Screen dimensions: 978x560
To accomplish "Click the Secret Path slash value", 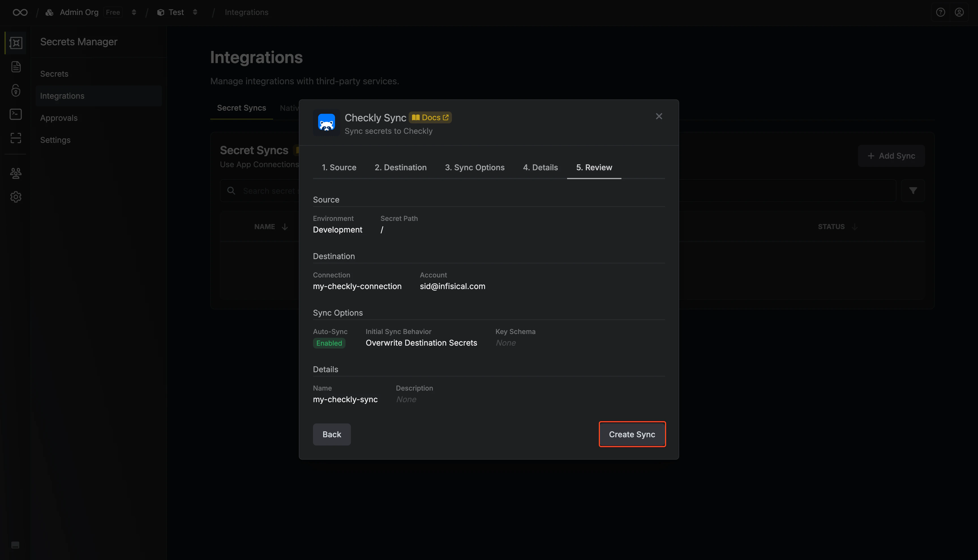I will [382, 230].
